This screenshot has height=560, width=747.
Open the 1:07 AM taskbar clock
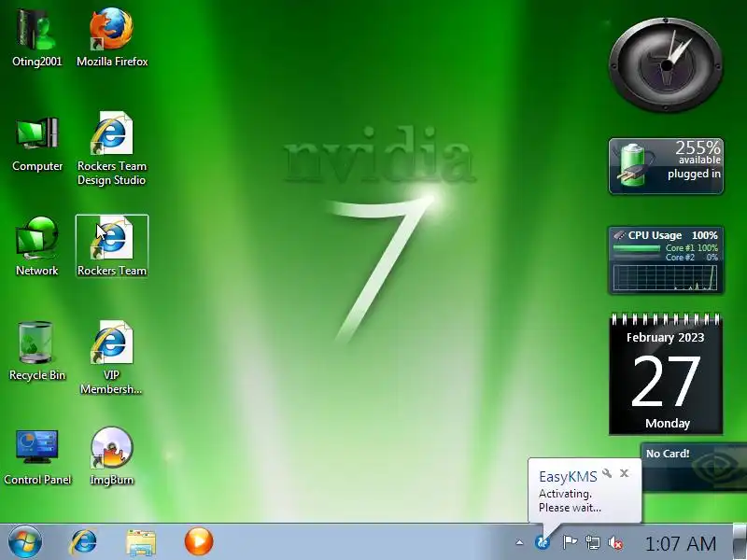[681, 543]
